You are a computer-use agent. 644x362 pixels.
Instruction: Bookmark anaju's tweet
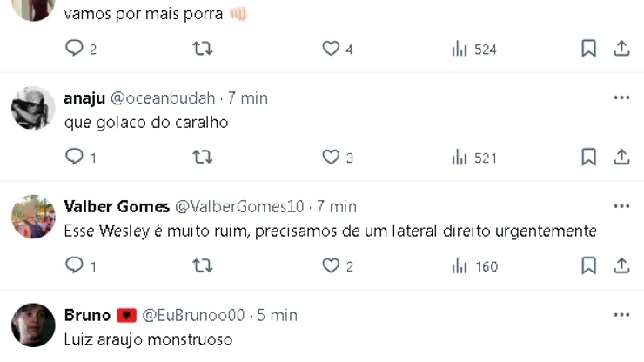pyautogui.click(x=589, y=158)
